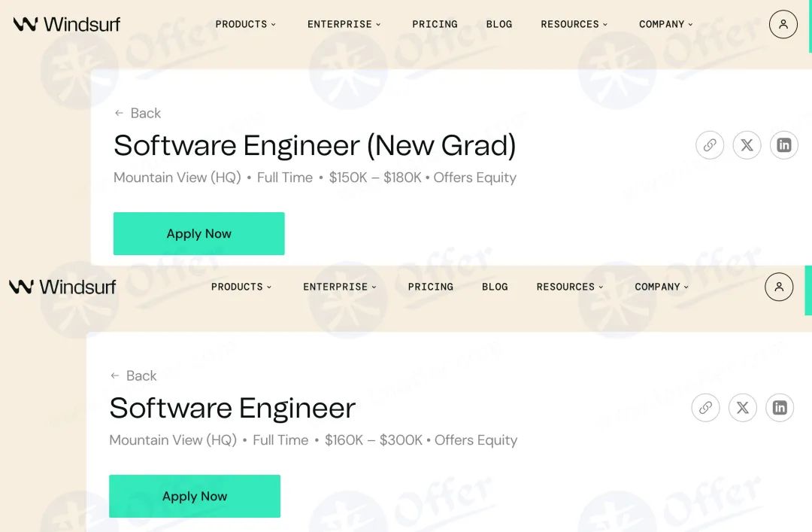Viewport: 812px width, 532px height.
Task: Share Software Engineer job on LinkedIn
Action: 780,408
